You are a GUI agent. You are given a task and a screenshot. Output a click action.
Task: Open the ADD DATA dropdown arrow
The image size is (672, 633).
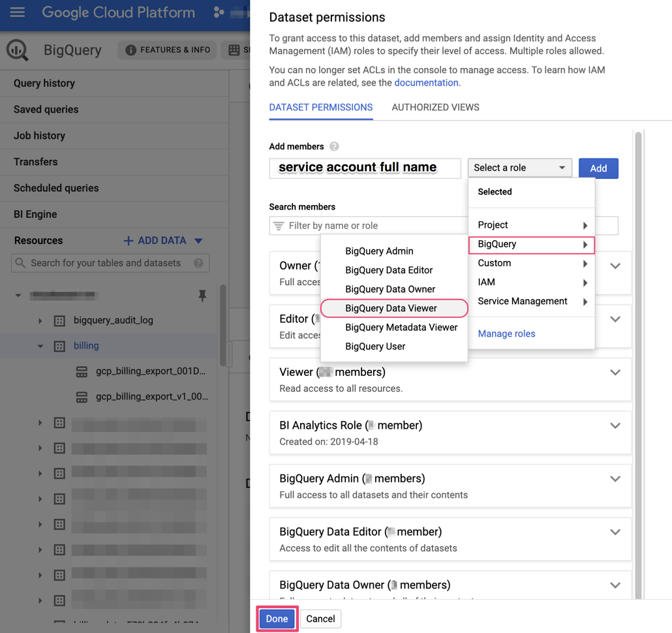coord(198,241)
